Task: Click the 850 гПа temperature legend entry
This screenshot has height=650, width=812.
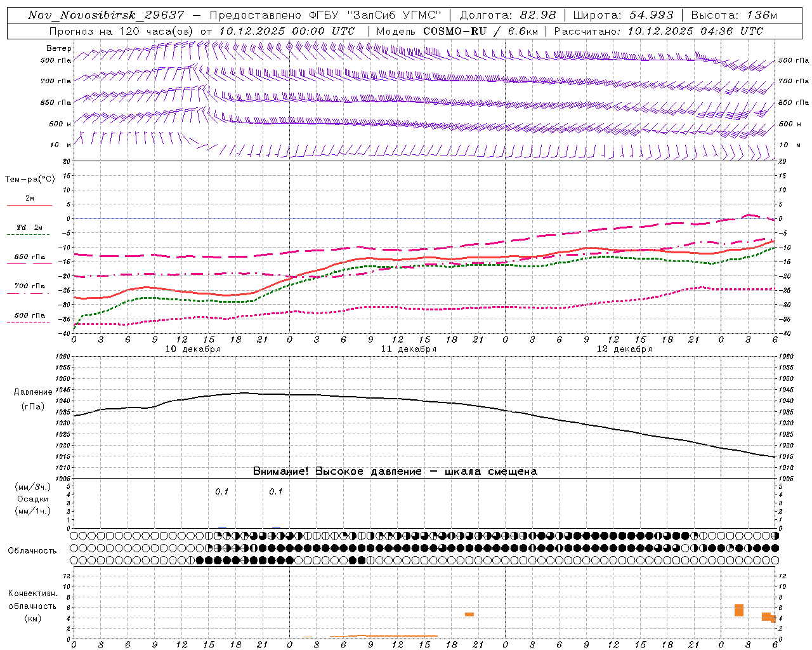Action: point(30,257)
